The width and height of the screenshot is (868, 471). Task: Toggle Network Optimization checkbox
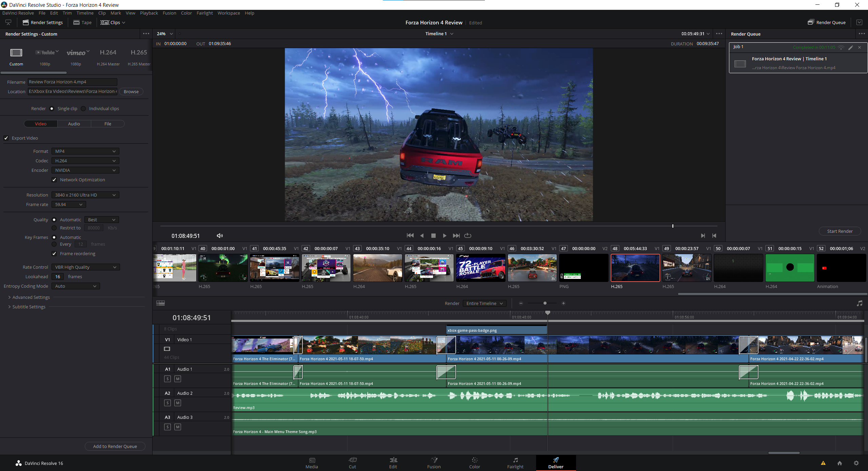point(54,180)
